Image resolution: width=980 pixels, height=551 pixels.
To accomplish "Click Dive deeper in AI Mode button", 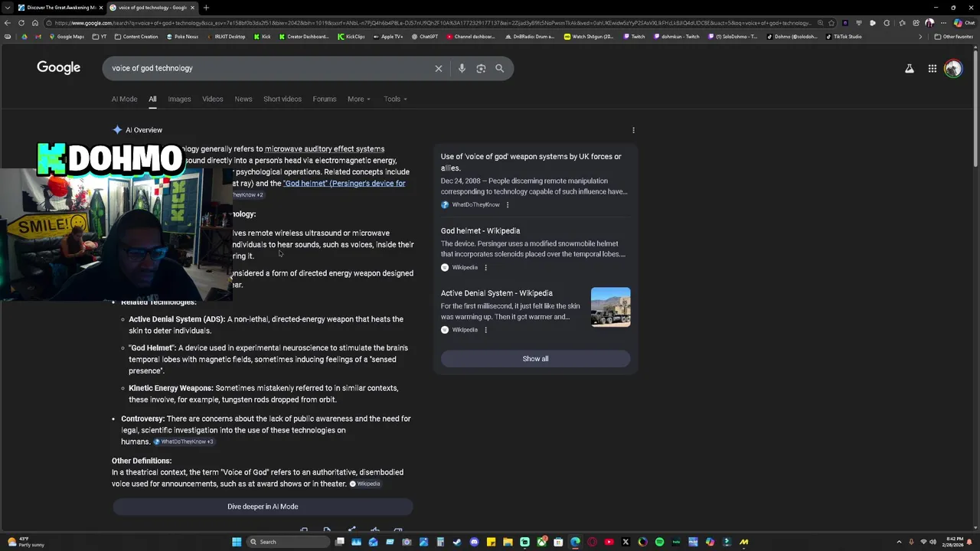I will pos(263,507).
